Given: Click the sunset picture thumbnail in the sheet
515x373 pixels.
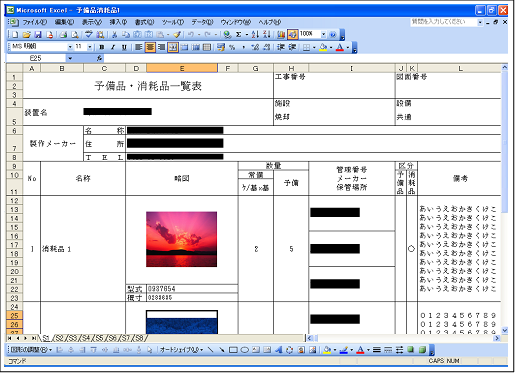Looking at the screenshot, I should click(182, 239).
